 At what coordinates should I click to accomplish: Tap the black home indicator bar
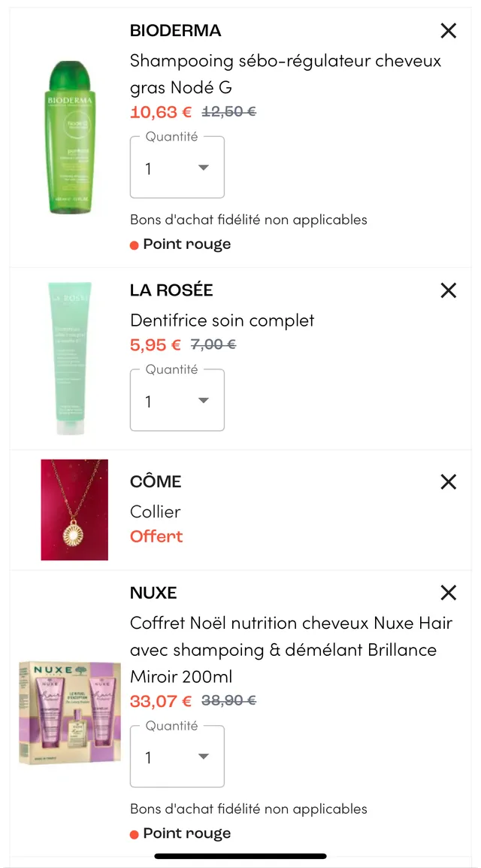tap(240, 856)
